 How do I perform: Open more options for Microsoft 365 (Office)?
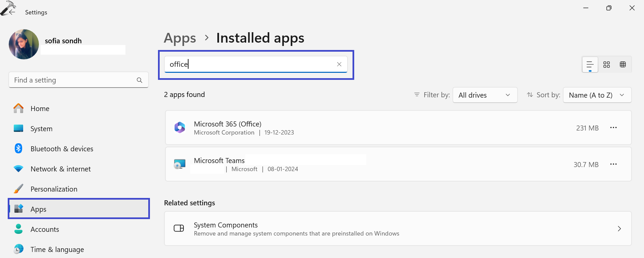pyautogui.click(x=613, y=128)
